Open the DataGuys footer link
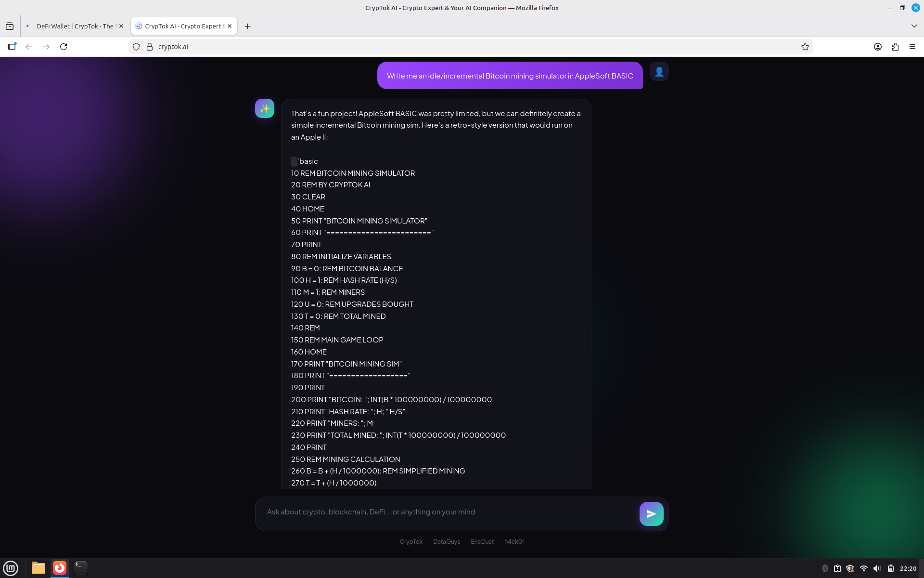The height and width of the screenshot is (578, 924). point(446,541)
